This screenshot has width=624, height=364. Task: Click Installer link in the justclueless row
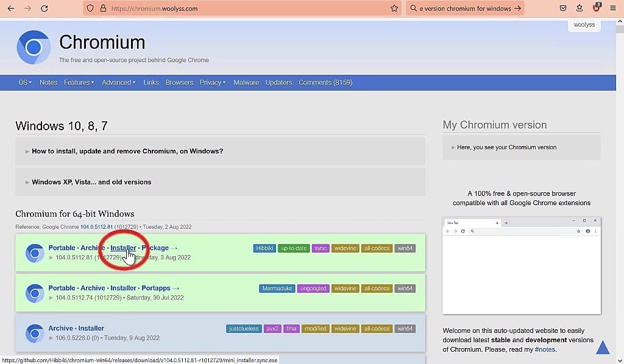click(x=91, y=328)
